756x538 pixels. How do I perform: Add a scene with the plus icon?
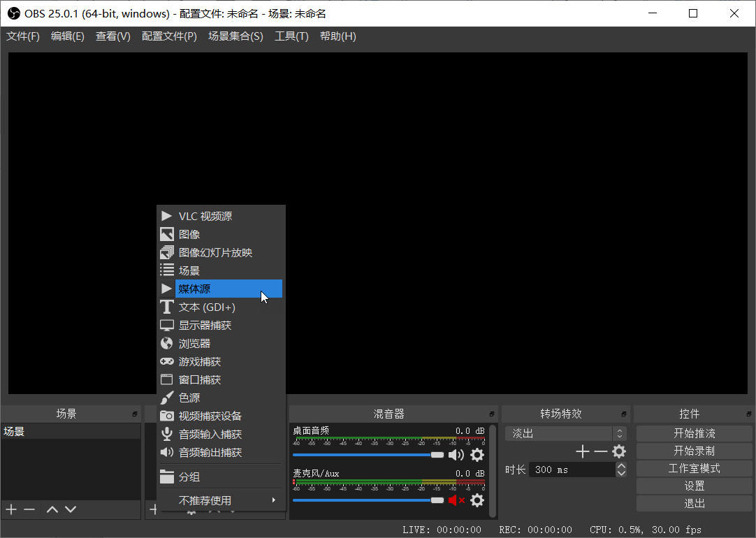point(11,509)
